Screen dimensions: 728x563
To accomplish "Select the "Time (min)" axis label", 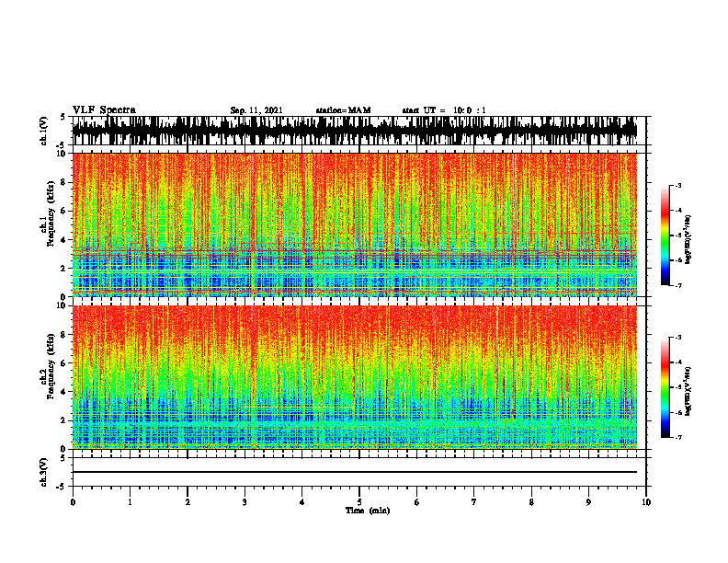I will [368, 511].
